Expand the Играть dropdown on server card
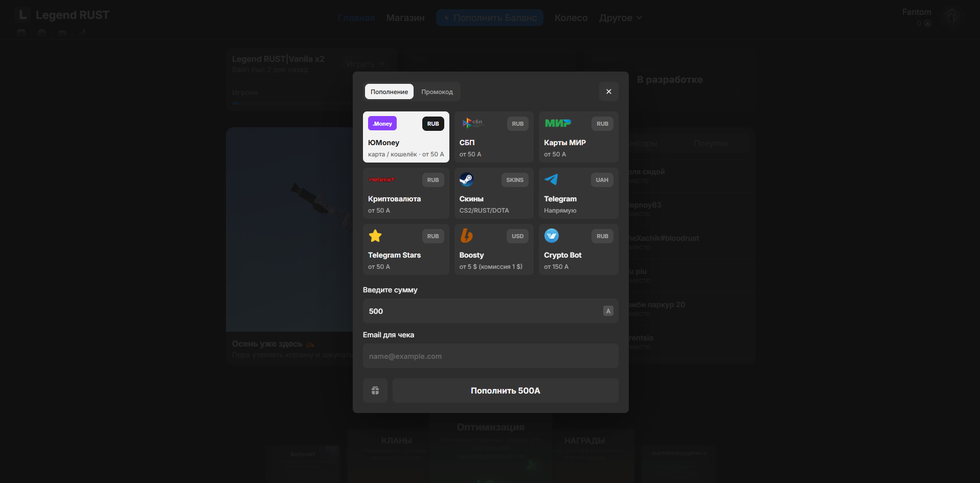The image size is (980, 483). [366, 64]
